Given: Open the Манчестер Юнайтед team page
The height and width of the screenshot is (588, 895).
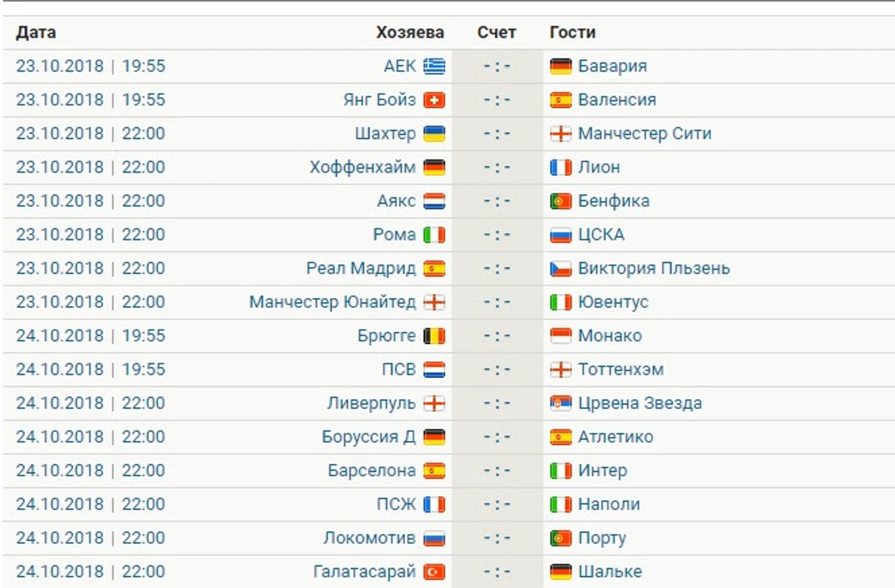Looking at the screenshot, I should (332, 302).
